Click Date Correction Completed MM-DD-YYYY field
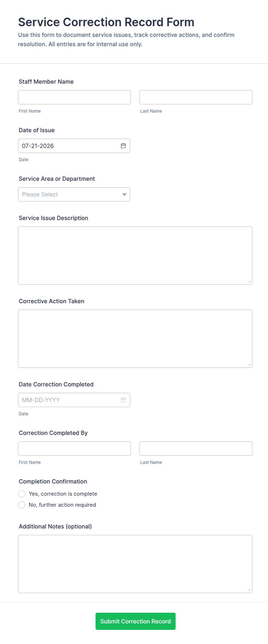This screenshot has height=644, width=268. 74,400
